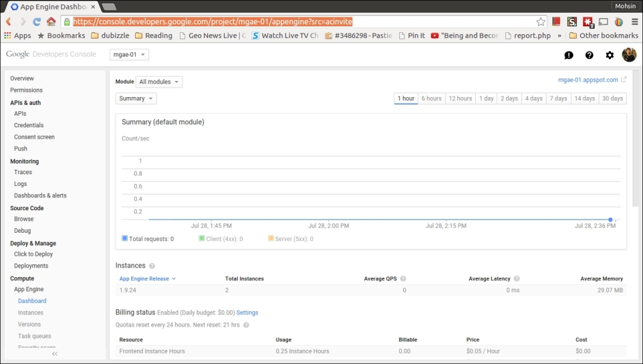Screen dimensions: 643x364
Task: Click help icon beside Average QPS
Action: (x=403, y=278)
